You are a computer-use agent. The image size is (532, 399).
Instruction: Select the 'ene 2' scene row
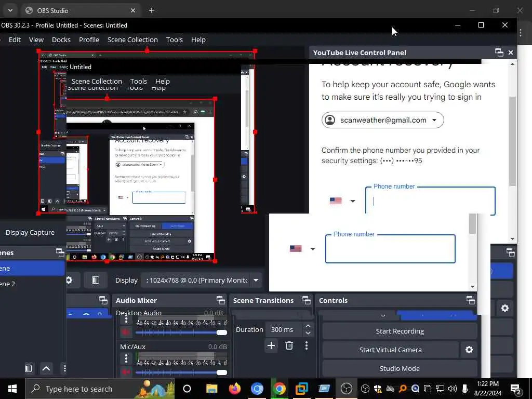click(32, 284)
